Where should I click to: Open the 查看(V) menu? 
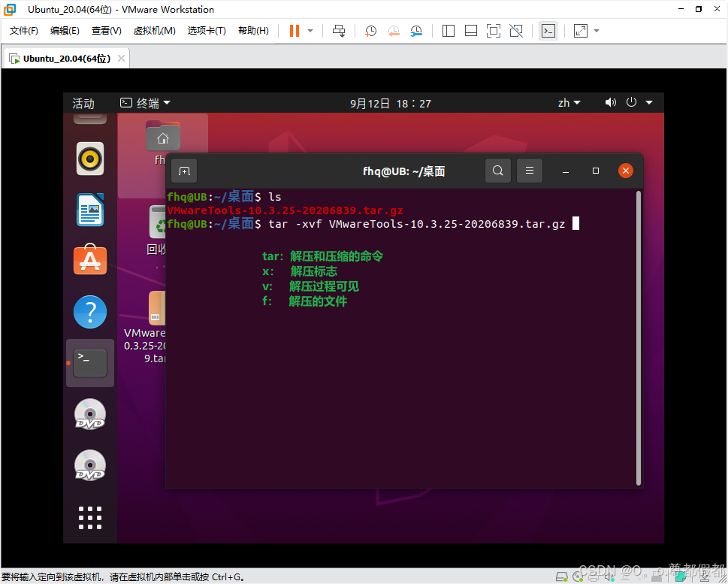coord(107,31)
